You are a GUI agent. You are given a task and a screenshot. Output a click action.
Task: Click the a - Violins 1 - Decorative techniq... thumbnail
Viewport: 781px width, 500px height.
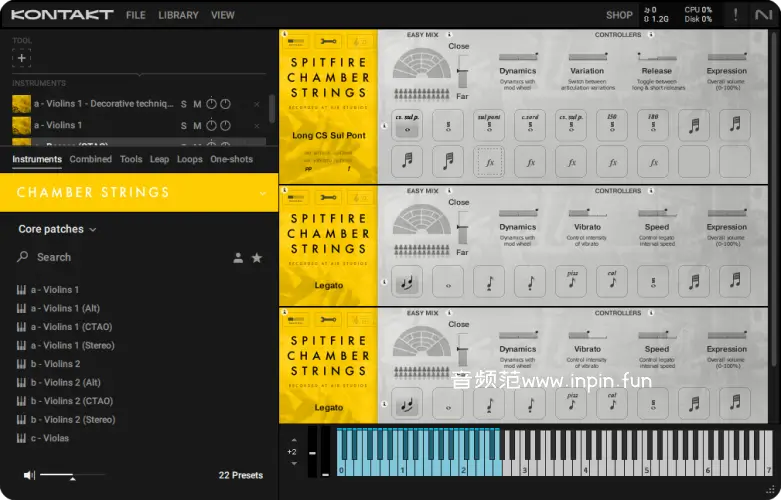(21, 104)
